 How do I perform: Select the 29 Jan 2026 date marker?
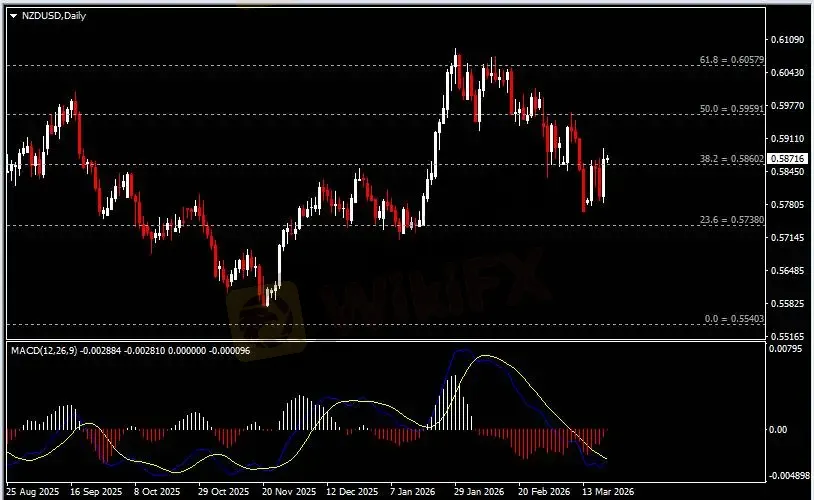point(474,492)
